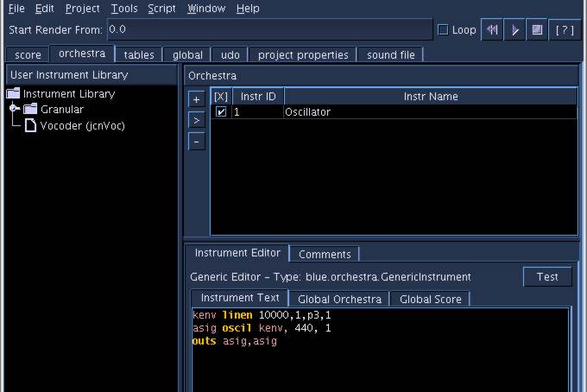Click the Test button
The height and width of the screenshot is (392, 587).
pos(547,277)
